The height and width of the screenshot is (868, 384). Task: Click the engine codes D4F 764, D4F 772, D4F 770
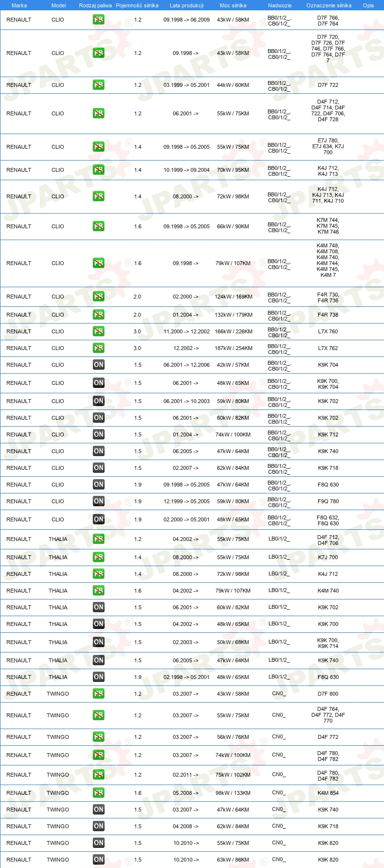click(x=328, y=715)
